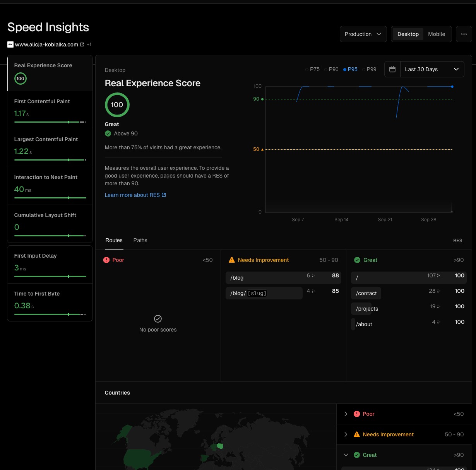Viewport: 476px width, 470px height.
Task: Open the external link beside www.alicja-kobialka.com
Action: point(82,44)
